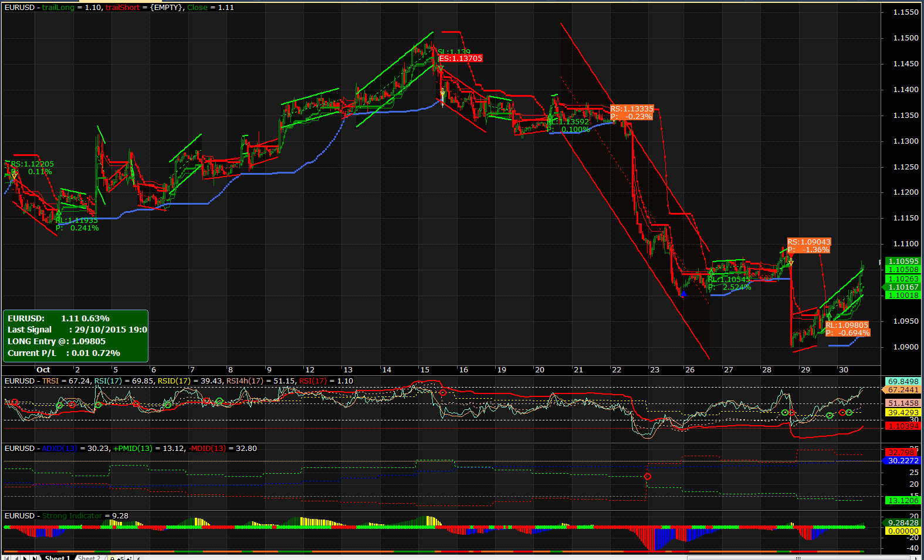The image size is (924, 560).
Task: Click the 30.2272 blue ADX value tag
Action: coord(902,461)
